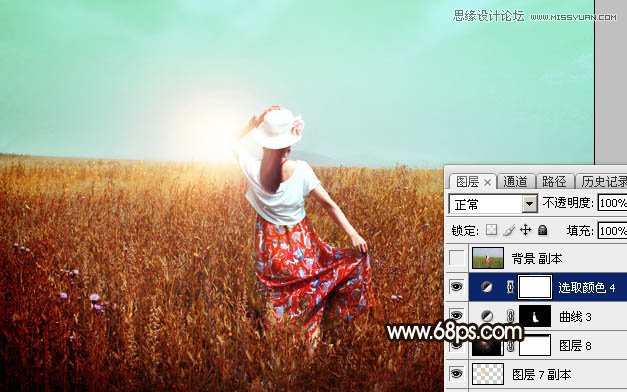
Task: Hide the 曲线 3 layer
Action: (456, 315)
